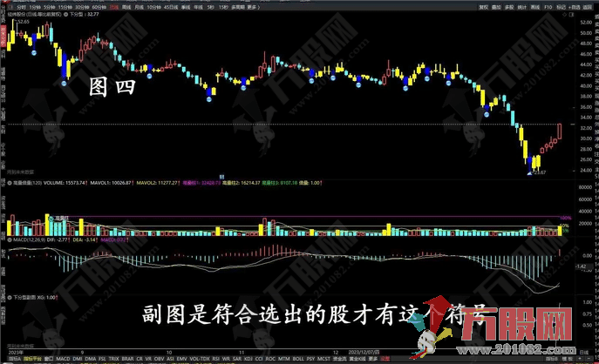This screenshot has height=364, width=599.
Task: Switch the sub-chart to the BRAR indicator
Action: (x=127, y=359)
